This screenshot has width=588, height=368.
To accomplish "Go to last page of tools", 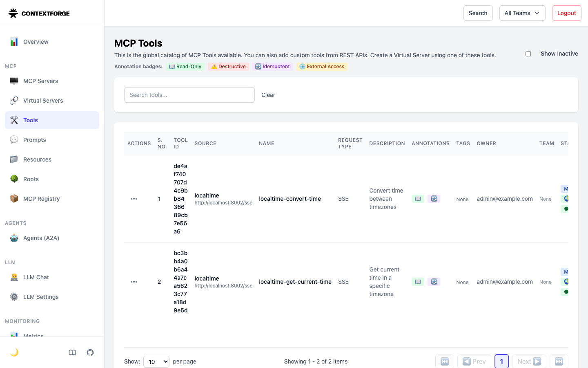I will 559,361.
